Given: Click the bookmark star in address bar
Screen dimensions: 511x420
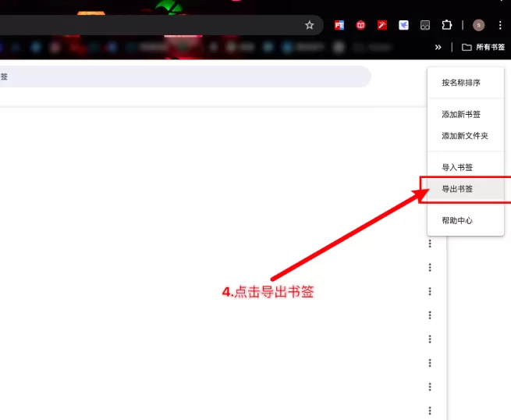Looking at the screenshot, I should [x=309, y=25].
